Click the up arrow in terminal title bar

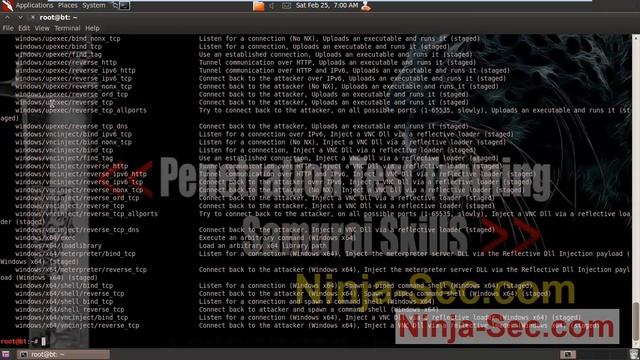point(7,18)
